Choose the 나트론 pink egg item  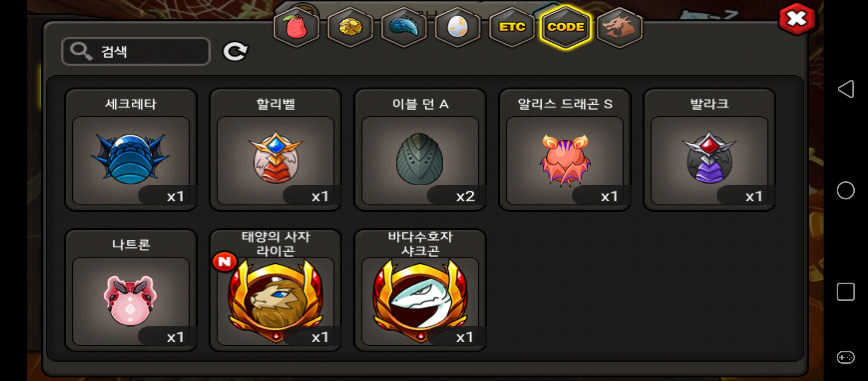pyautogui.click(x=131, y=290)
